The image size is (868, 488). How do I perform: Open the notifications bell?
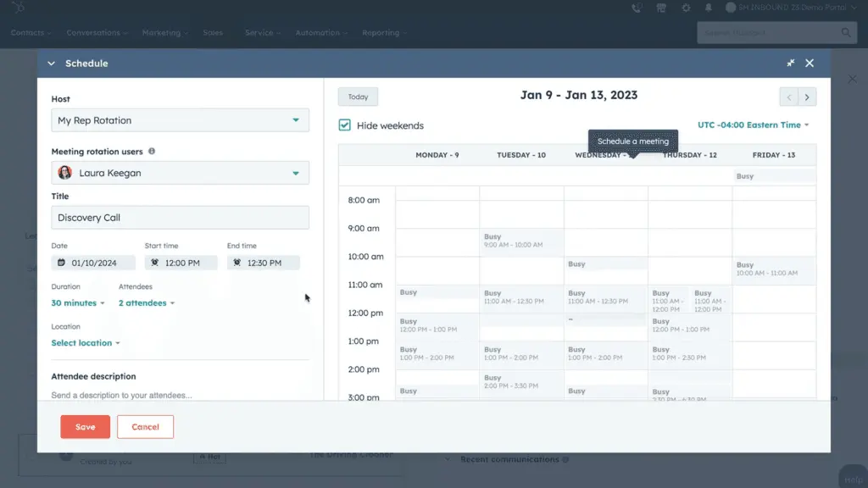[709, 8]
